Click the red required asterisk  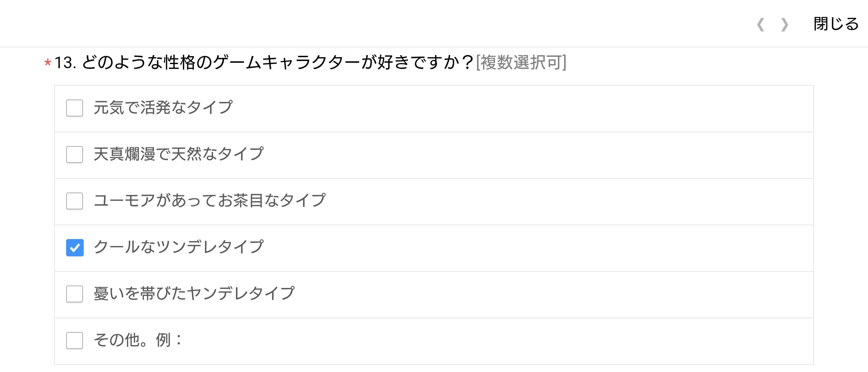tap(48, 63)
